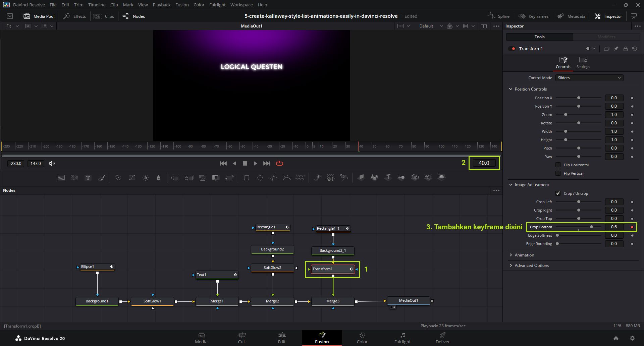
Task: Enable Flip Horizontal checkbox
Action: (x=558, y=165)
